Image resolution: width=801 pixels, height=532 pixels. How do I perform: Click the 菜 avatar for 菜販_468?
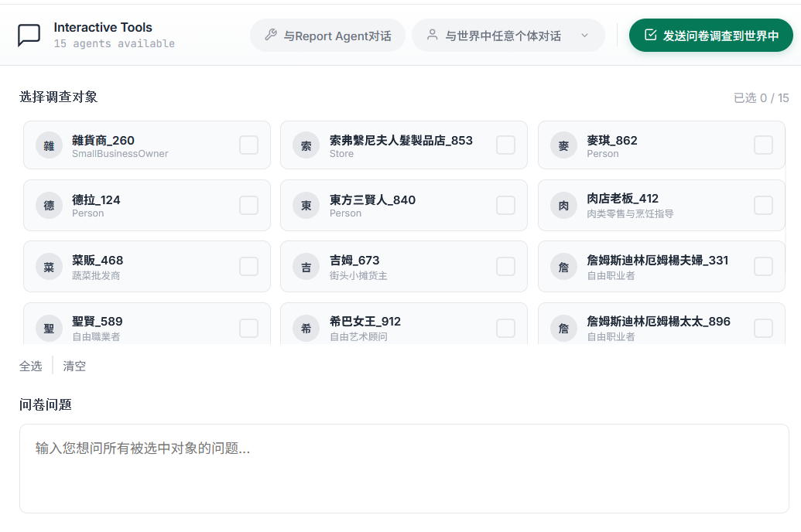49,267
